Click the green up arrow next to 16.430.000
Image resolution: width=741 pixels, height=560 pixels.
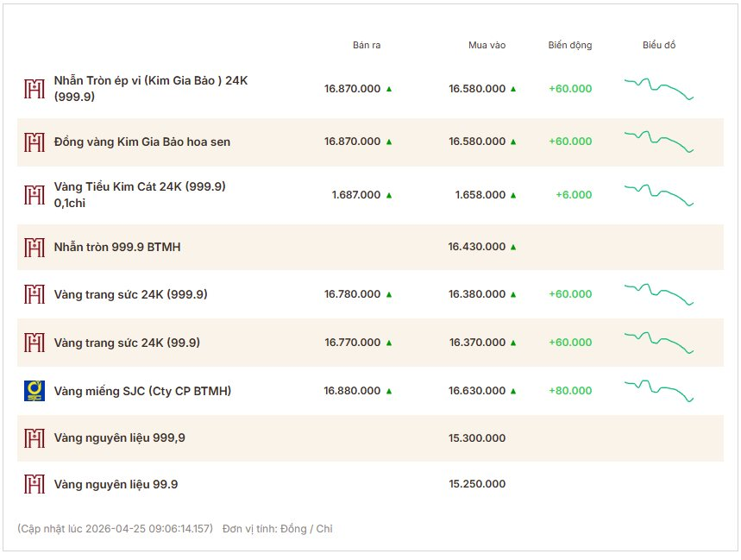pyautogui.click(x=513, y=248)
